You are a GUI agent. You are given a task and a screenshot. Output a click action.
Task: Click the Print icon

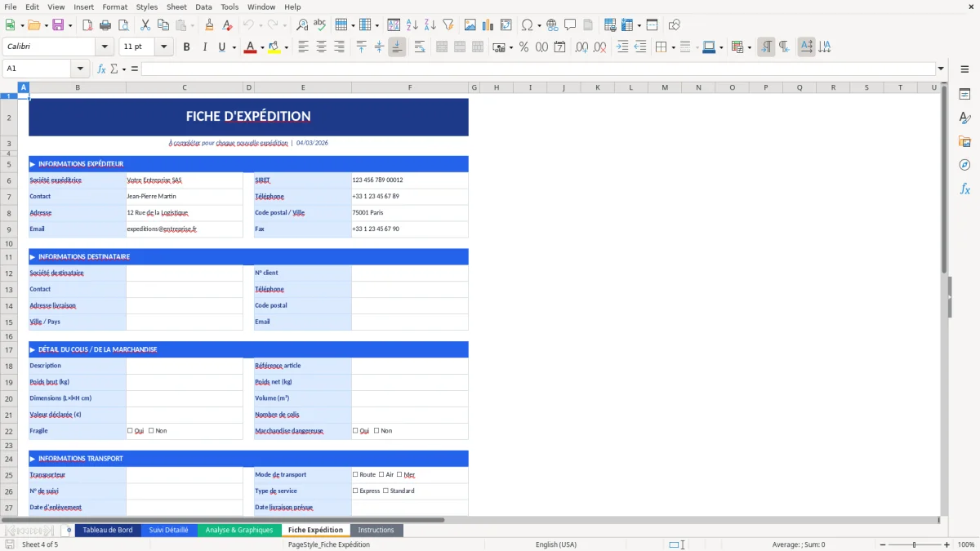point(105,25)
